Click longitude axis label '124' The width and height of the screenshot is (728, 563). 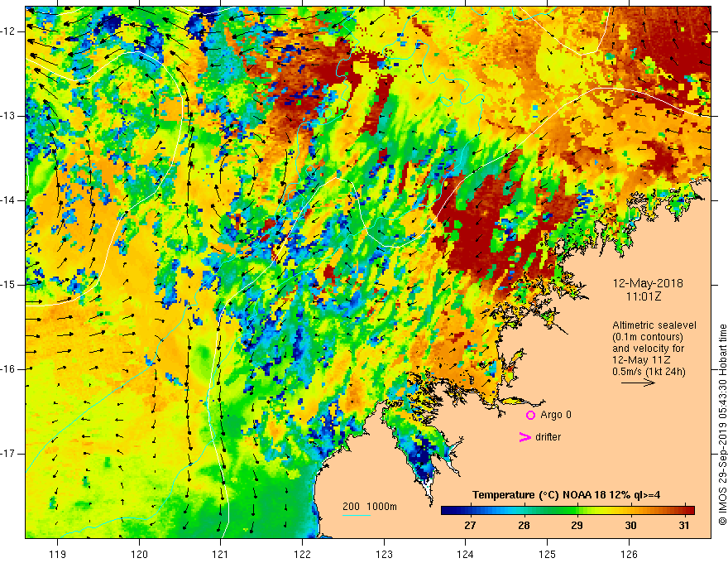coord(466,554)
